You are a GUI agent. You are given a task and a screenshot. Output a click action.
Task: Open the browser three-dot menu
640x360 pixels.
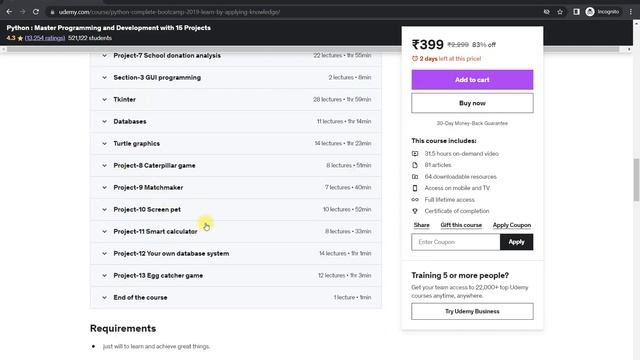631,12
